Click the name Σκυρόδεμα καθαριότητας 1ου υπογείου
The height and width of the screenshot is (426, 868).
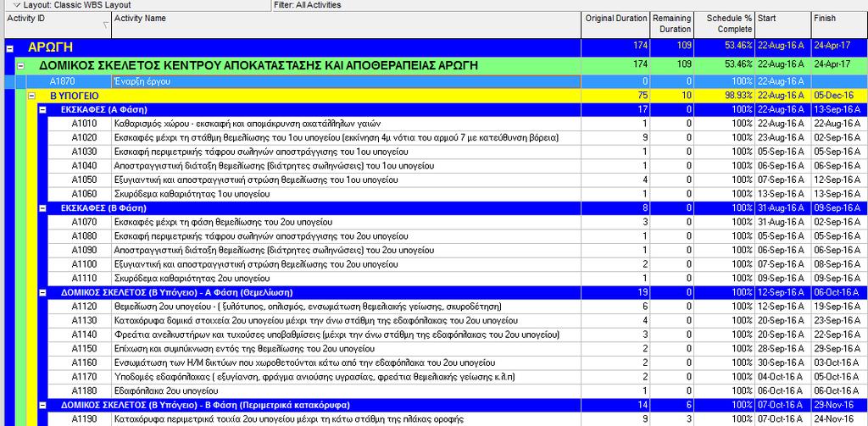192,194
